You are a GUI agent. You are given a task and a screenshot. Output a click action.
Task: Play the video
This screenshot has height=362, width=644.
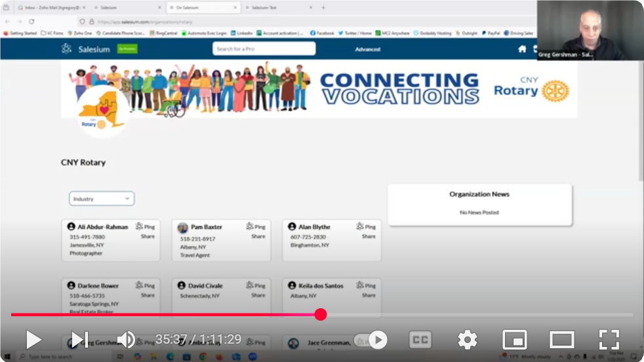pyautogui.click(x=33, y=340)
